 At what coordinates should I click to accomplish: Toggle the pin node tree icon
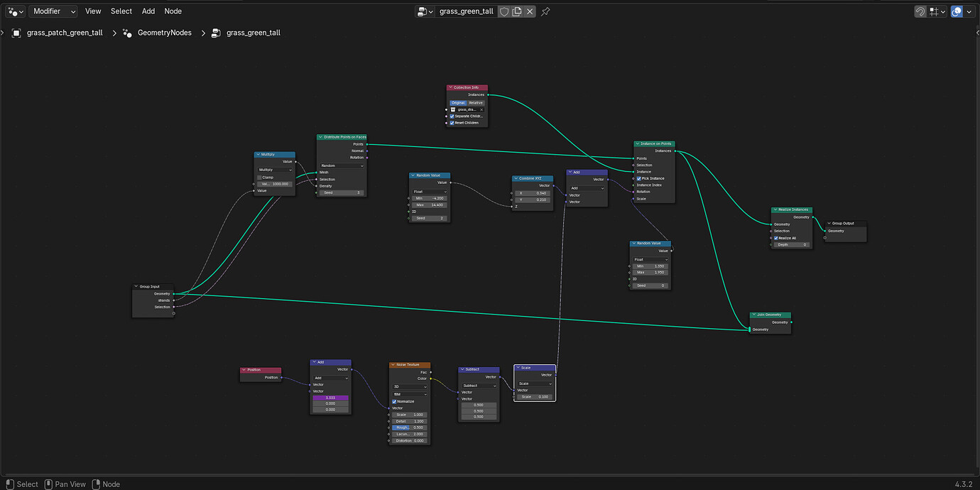(545, 11)
